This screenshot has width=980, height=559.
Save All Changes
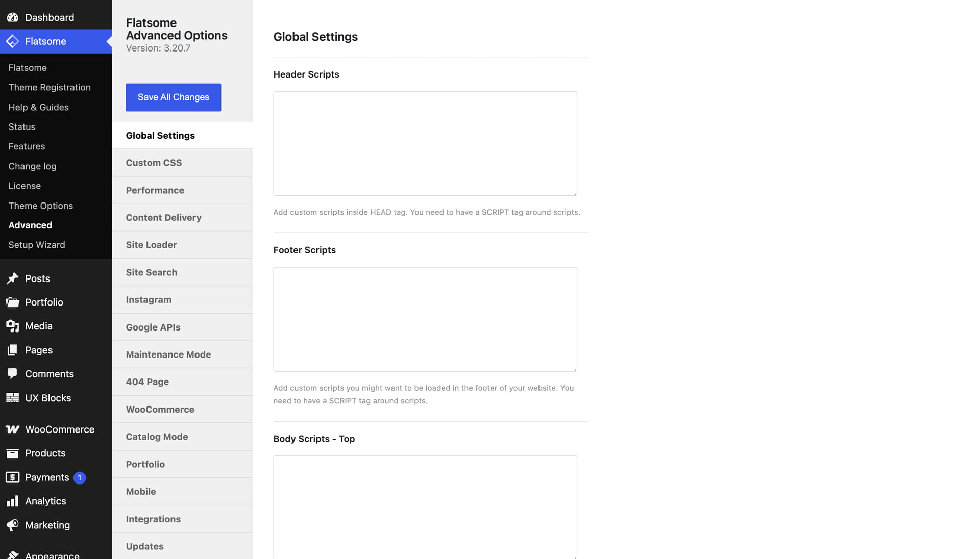174,97
